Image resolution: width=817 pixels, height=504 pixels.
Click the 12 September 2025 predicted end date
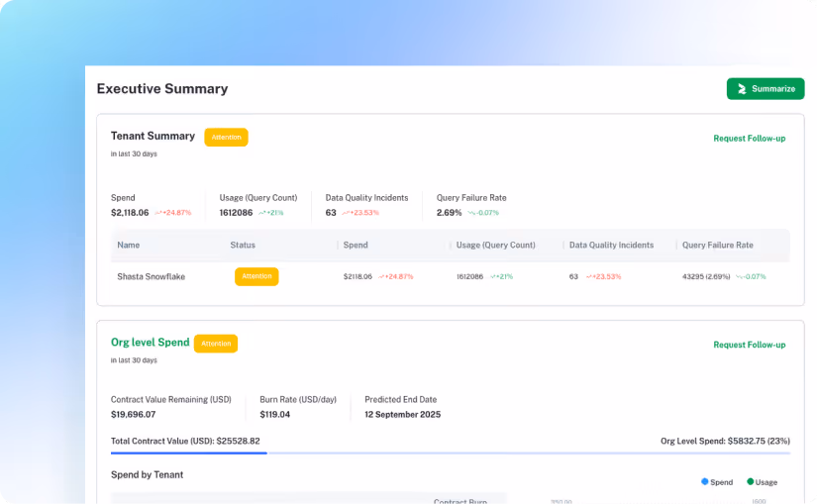[403, 414]
